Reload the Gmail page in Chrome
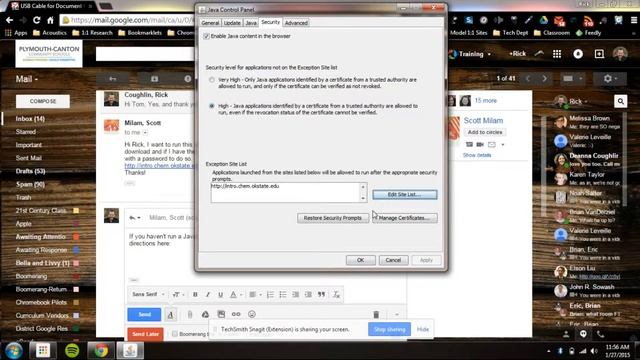640x360 pixels. pyautogui.click(x=37, y=20)
